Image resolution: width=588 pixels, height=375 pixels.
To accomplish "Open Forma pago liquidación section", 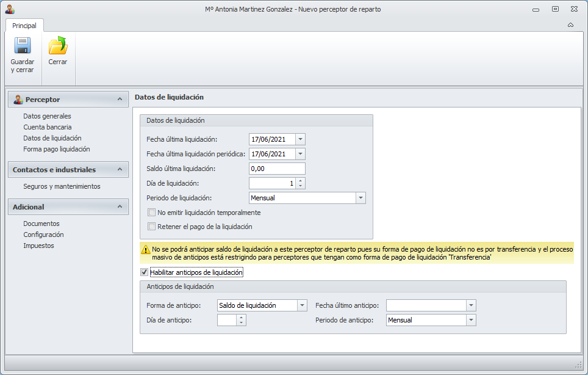I will pos(57,149).
